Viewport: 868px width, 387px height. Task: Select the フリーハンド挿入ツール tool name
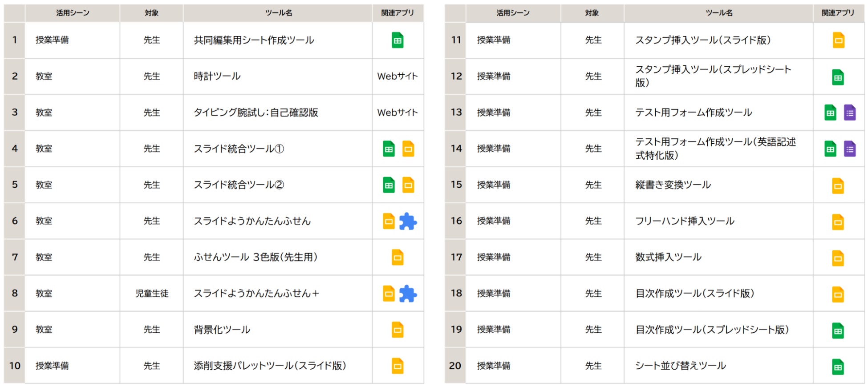685,221
